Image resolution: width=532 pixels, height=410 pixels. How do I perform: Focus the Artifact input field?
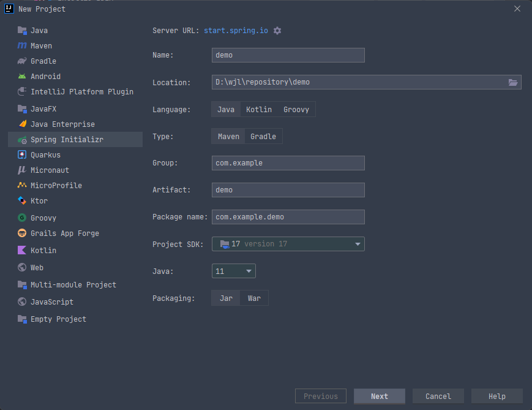pos(288,190)
